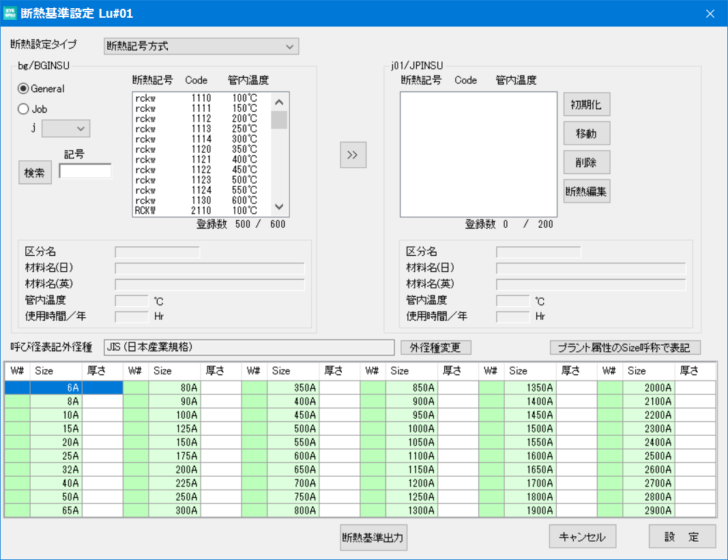Viewport: 728px width, 560px height.
Task: Select the General radio button
Action: [23, 88]
